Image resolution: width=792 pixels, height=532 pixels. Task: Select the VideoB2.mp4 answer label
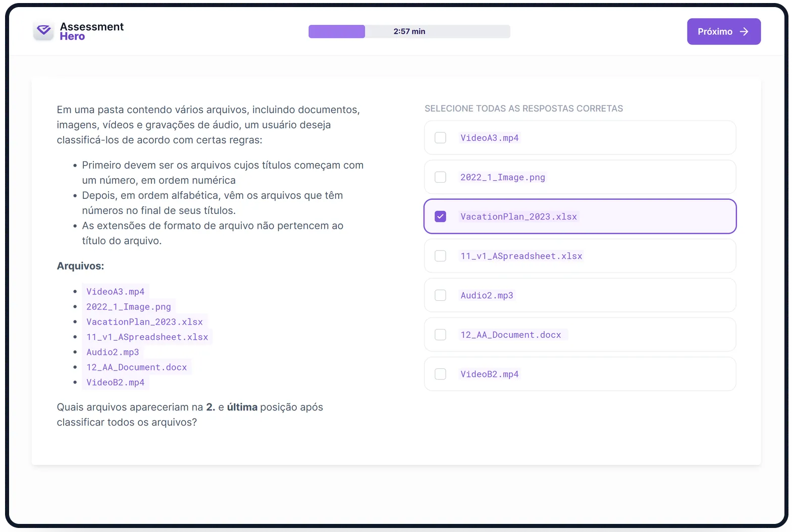490,374
